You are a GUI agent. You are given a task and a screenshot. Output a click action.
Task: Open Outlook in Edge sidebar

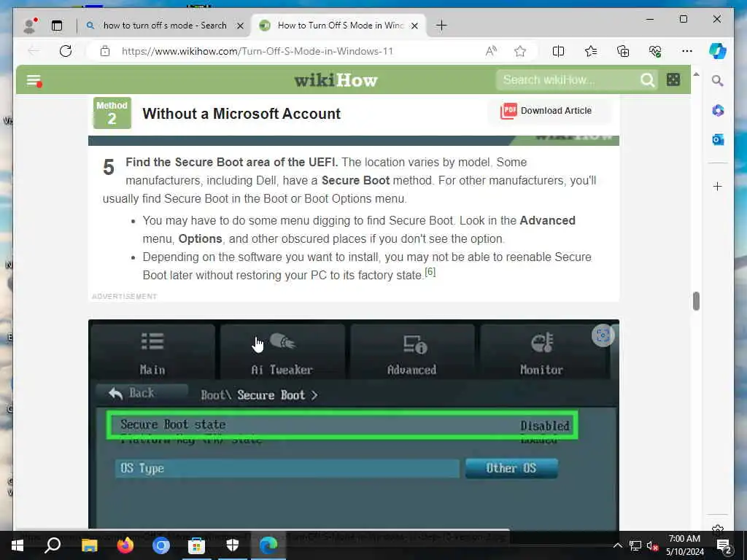(x=718, y=139)
